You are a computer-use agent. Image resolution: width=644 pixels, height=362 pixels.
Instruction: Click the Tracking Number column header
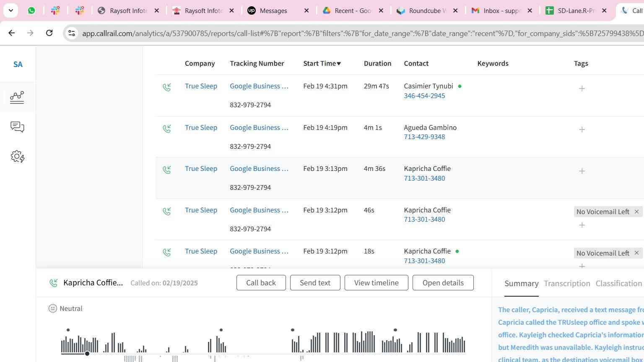[257, 63]
